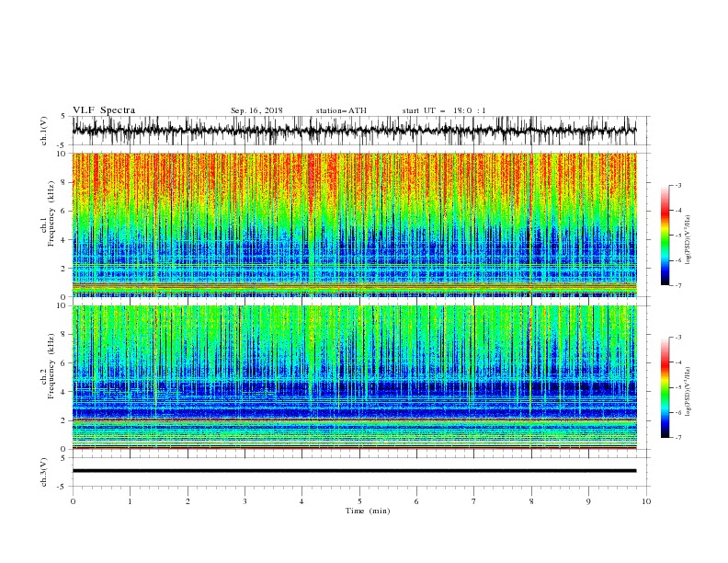The width and height of the screenshot is (728, 563).
Task: Click the '7' tick on time axis
Action: pos(474,501)
